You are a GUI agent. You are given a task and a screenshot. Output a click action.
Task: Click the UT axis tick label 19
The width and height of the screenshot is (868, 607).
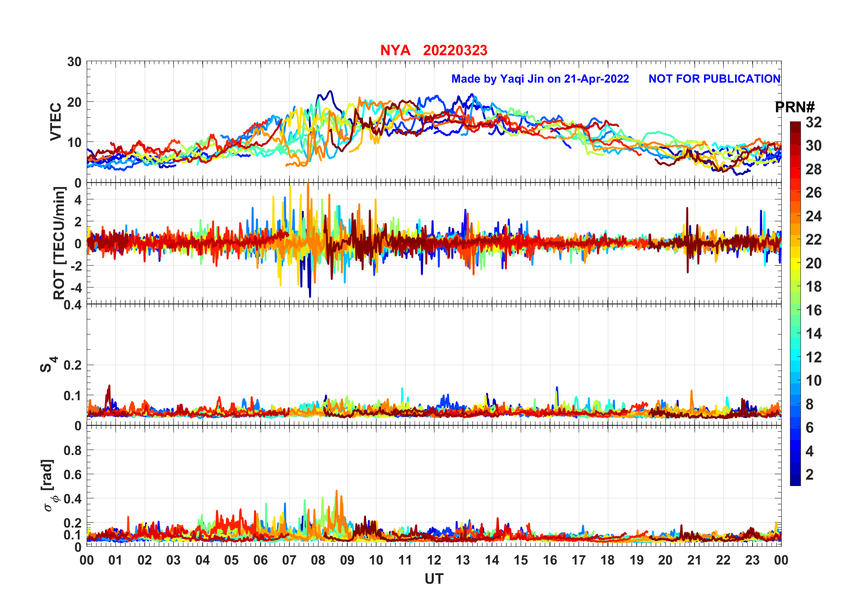[637, 560]
